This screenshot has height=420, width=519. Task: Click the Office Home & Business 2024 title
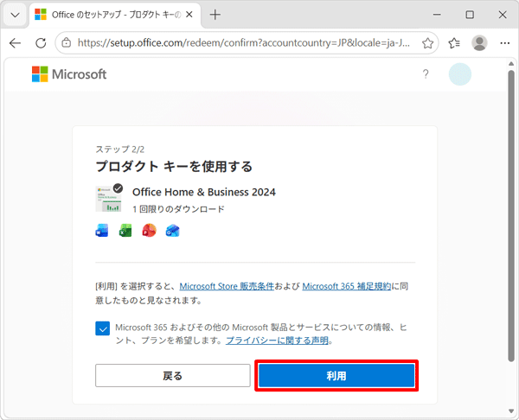[204, 192]
